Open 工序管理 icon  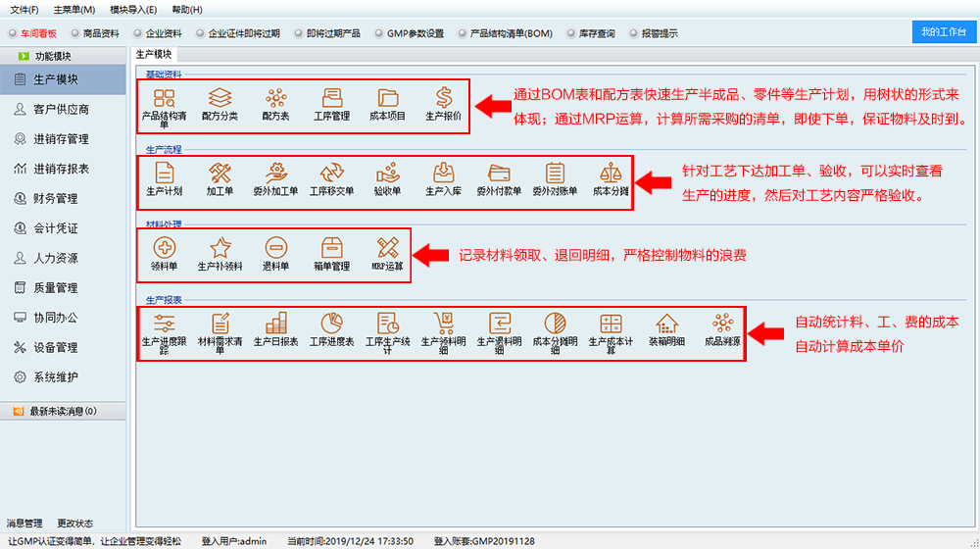click(x=332, y=98)
